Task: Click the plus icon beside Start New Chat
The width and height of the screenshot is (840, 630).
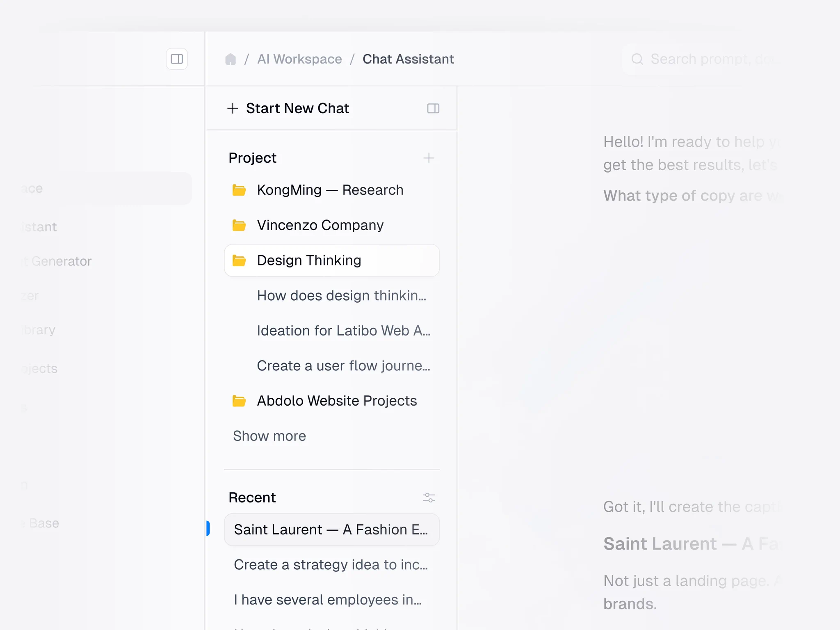Action: pyautogui.click(x=233, y=108)
